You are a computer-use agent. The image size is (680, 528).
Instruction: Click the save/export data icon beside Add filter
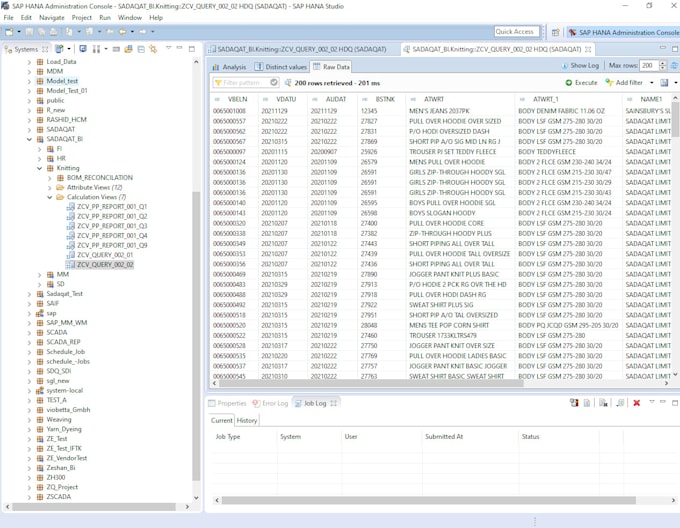pos(664,82)
